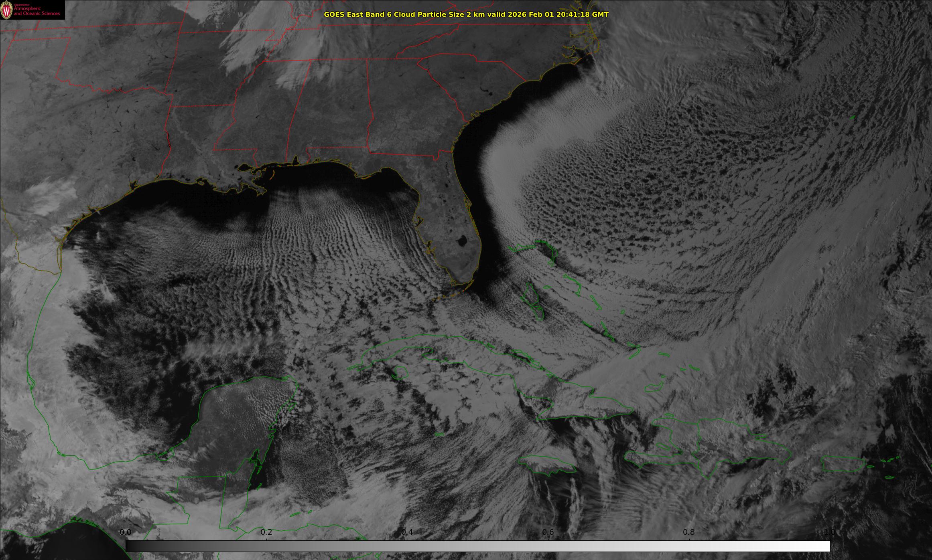Click the 0.0 colorbar tick label
This screenshot has height=560, width=932.
click(x=126, y=532)
